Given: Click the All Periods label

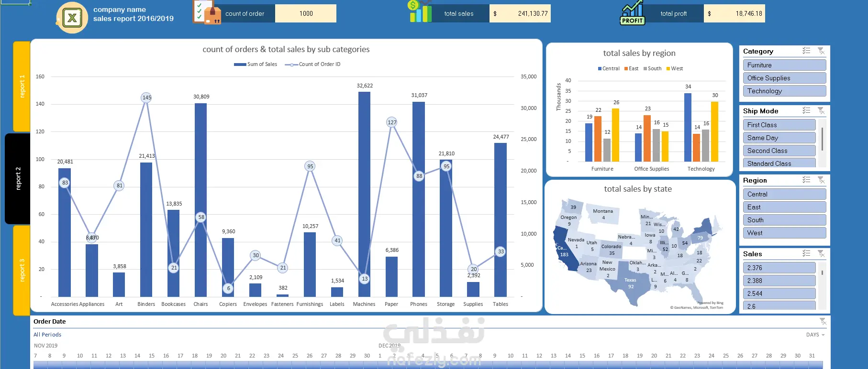Looking at the screenshot, I should [x=47, y=335].
